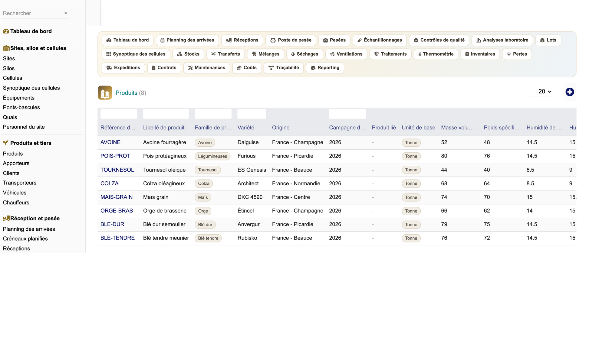Select Cellules in the sidebar

12,78
